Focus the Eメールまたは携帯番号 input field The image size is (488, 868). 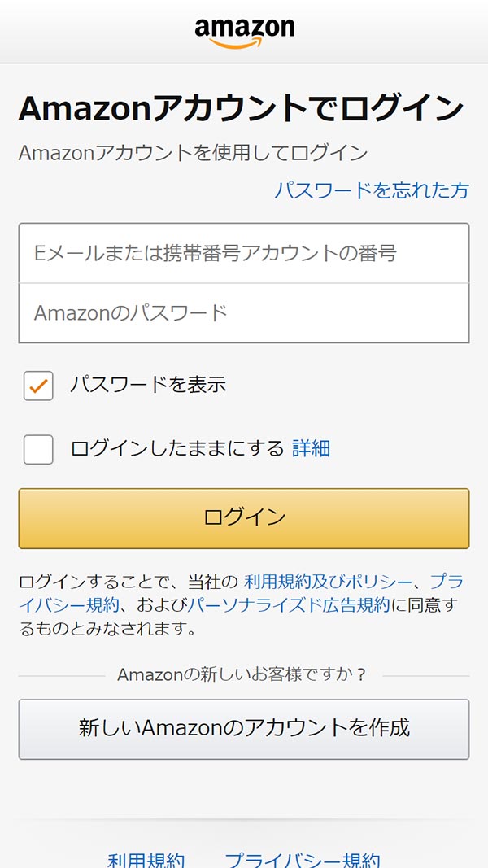point(244,253)
